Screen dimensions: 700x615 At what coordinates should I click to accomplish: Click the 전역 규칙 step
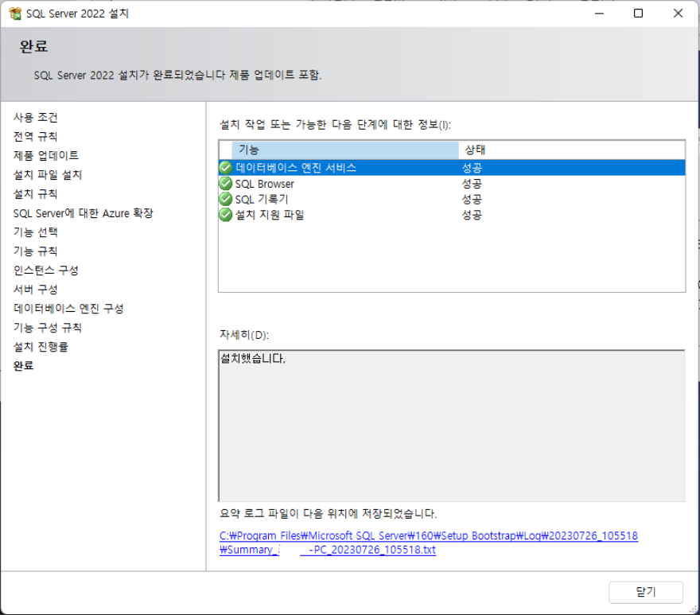pos(35,136)
